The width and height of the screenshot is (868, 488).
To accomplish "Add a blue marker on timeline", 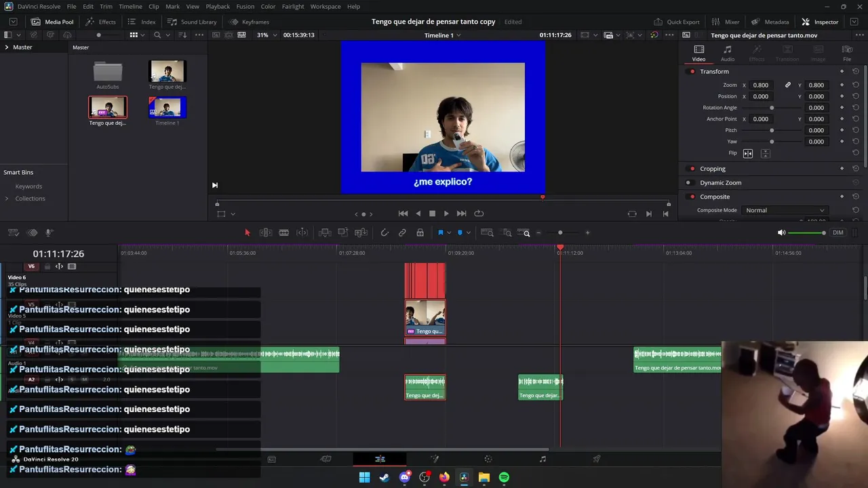I will coord(460,232).
